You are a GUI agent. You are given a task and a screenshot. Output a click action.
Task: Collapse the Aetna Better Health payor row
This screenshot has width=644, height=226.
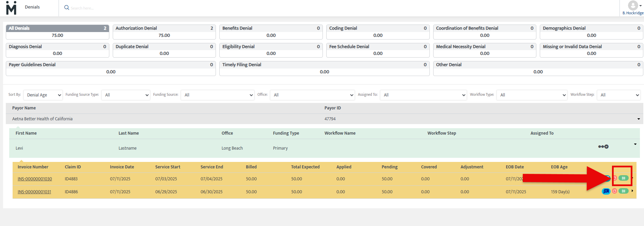click(x=639, y=119)
